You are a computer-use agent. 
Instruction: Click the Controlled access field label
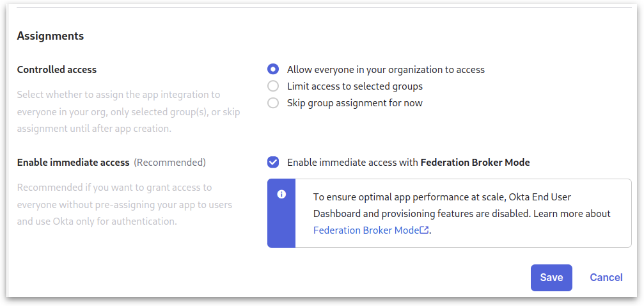(x=57, y=69)
